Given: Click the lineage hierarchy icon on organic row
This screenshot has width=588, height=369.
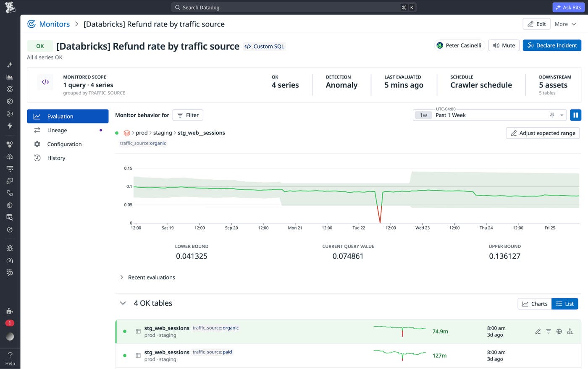Looking at the screenshot, I should tap(570, 331).
